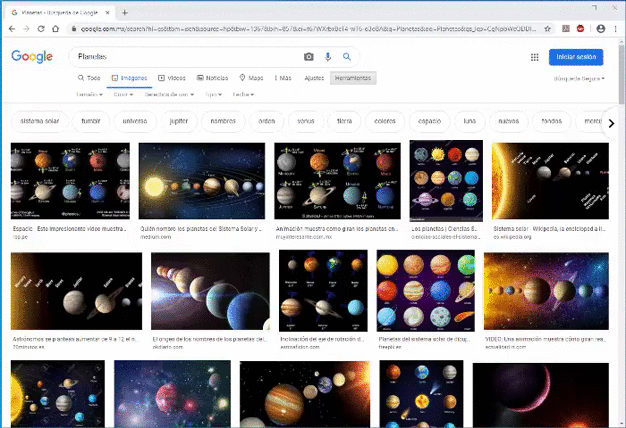Go back to the previous page

pos(12,29)
